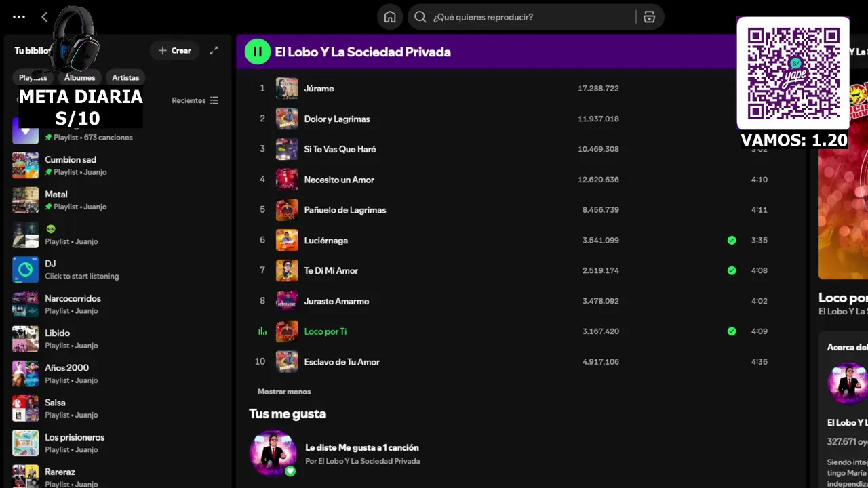Click the Yape QR code
868x488 pixels.
pyautogui.click(x=793, y=73)
